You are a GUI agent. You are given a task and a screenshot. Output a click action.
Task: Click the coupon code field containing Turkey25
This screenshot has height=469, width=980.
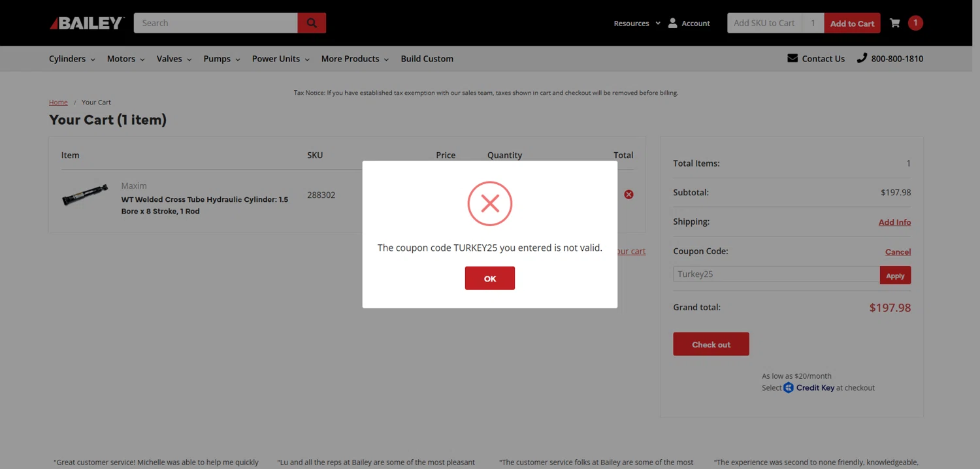pyautogui.click(x=776, y=274)
